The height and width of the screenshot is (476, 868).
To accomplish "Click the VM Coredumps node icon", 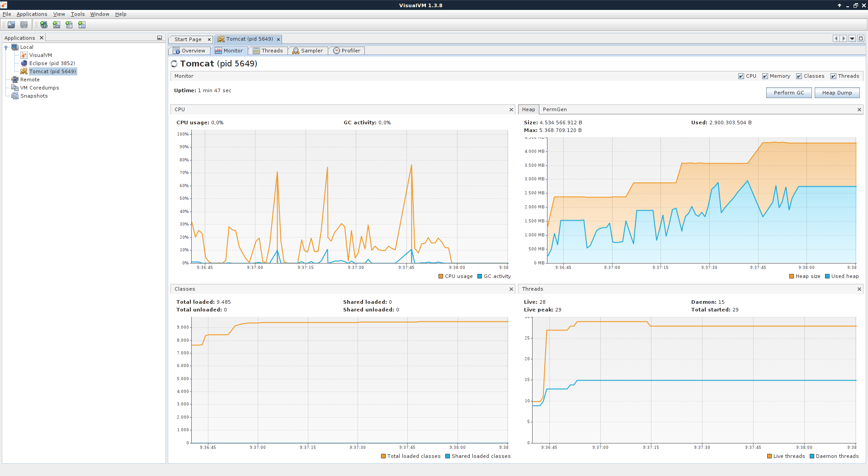I will [15, 88].
